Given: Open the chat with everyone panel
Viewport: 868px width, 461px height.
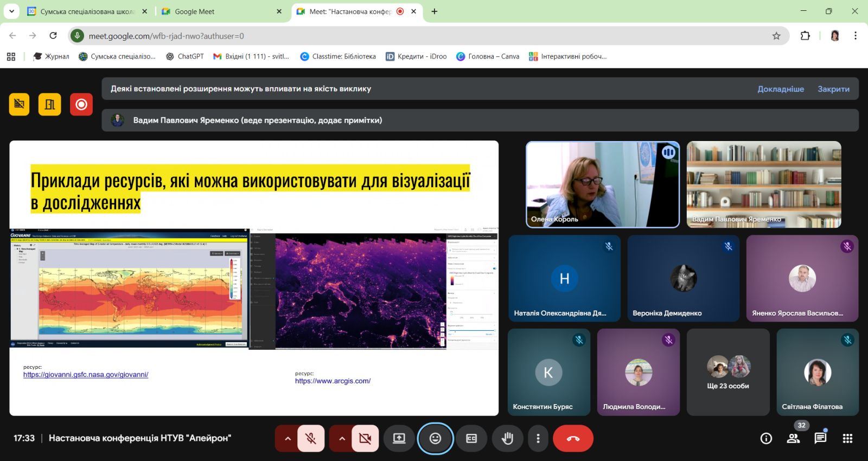Looking at the screenshot, I should 820,438.
